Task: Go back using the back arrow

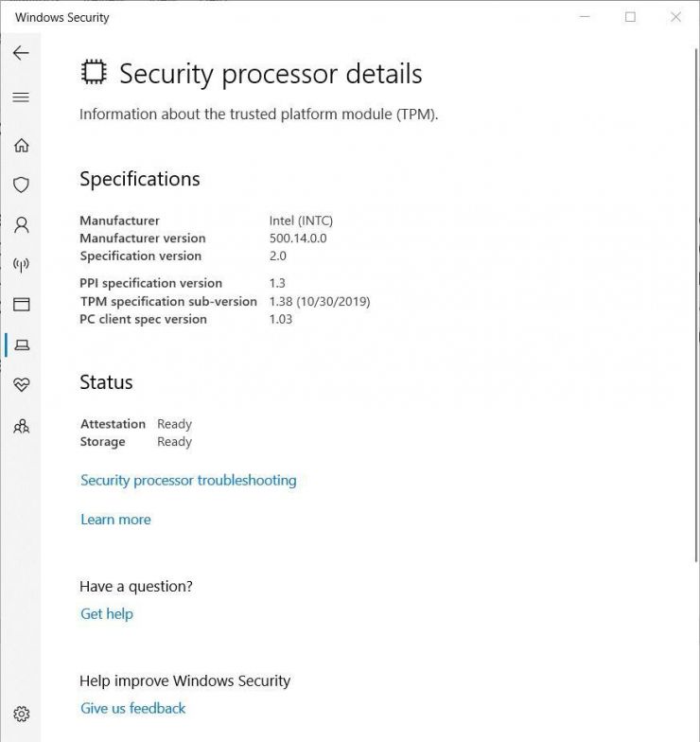Action: click(21, 53)
